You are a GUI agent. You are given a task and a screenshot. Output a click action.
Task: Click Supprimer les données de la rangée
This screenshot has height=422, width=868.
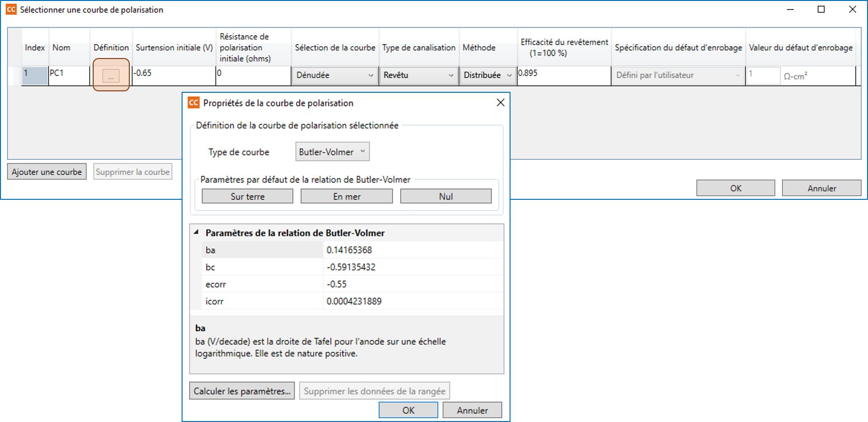point(375,391)
